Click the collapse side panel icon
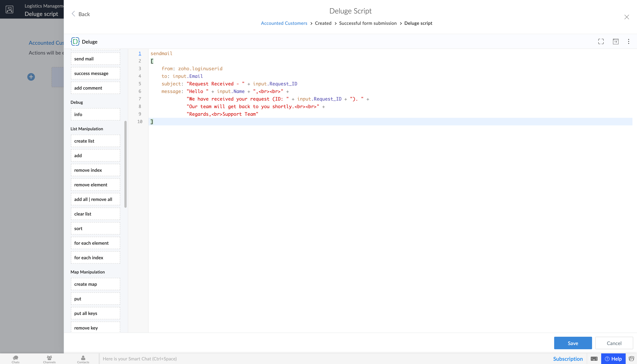 [x=616, y=41]
